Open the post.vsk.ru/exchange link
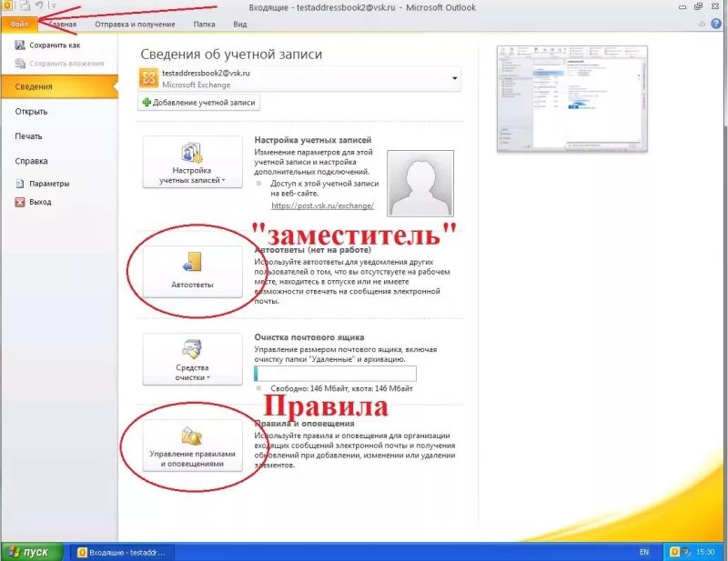The image size is (728, 561). pyautogui.click(x=323, y=205)
